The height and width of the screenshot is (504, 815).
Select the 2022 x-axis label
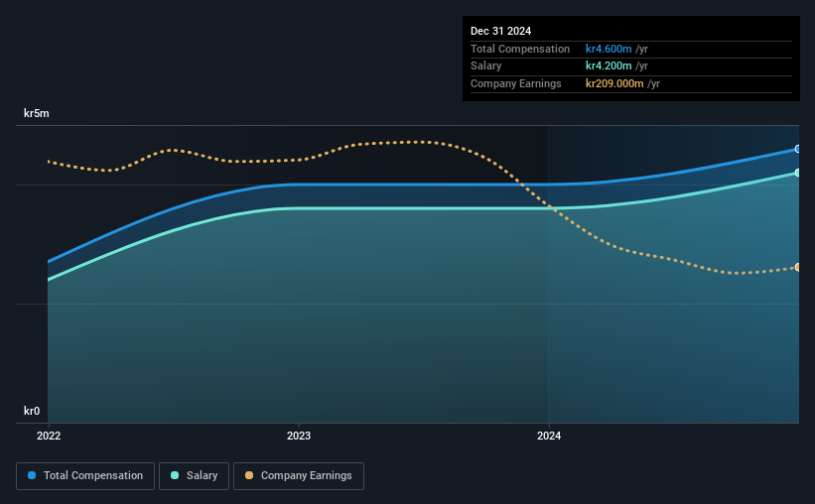[x=49, y=436]
